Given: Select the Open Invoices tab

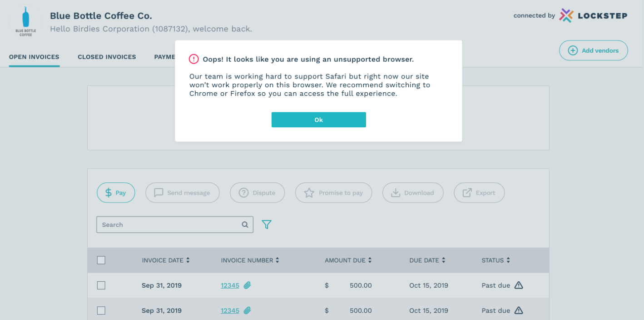Looking at the screenshot, I should click(x=34, y=57).
